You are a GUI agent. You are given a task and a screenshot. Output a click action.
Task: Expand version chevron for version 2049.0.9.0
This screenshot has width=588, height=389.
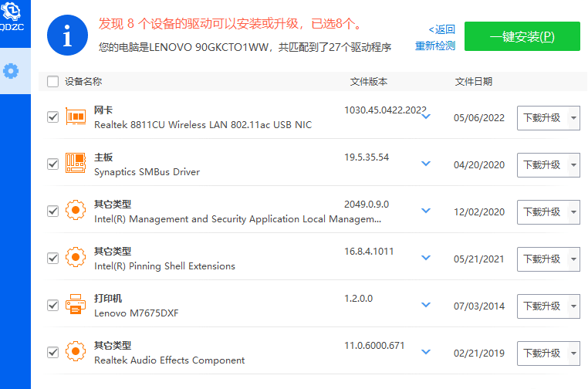pyautogui.click(x=426, y=211)
